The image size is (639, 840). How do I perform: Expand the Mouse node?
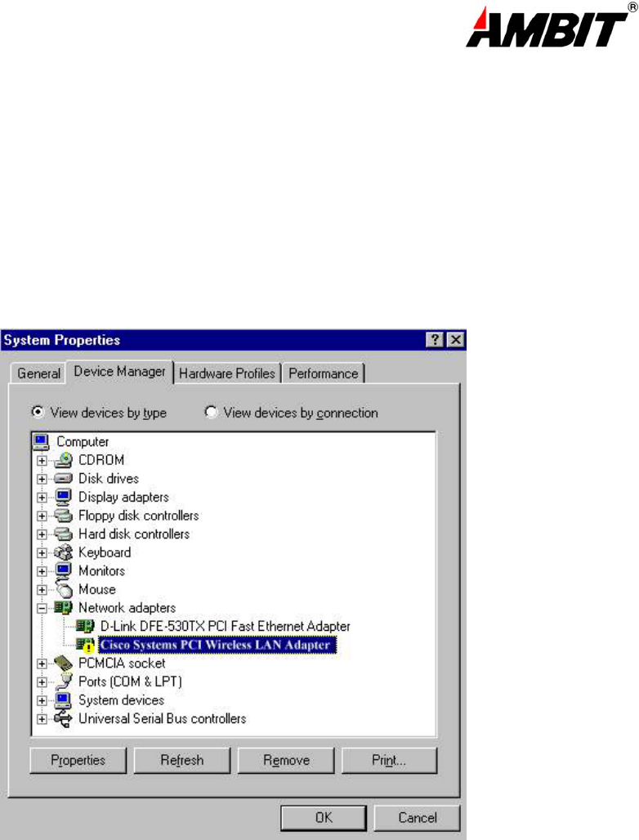point(42,590)
